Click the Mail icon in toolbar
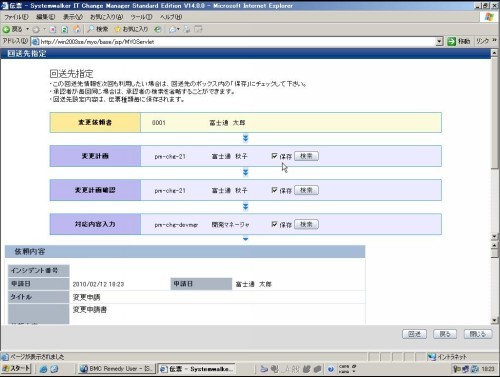This screenshot has height=377, width=500. pos(172,29)
